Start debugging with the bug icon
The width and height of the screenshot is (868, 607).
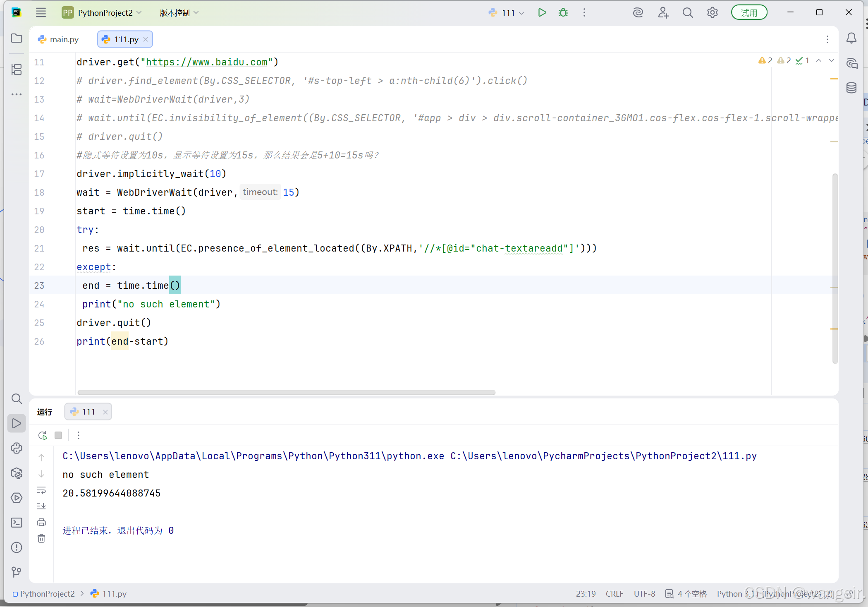[x=563, y=13]
